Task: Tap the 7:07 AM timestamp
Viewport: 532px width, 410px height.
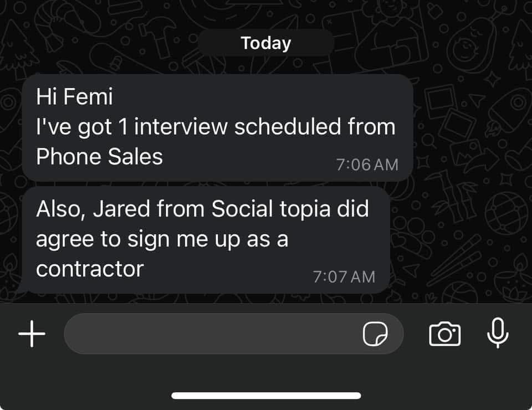Action: coord(344,276)
